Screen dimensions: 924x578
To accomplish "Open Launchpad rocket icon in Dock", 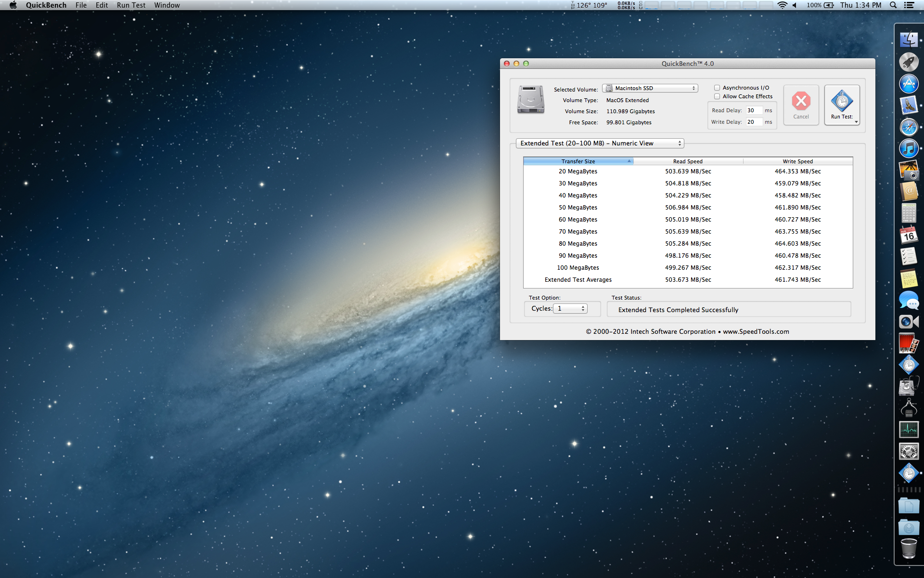I will (909, 62).
